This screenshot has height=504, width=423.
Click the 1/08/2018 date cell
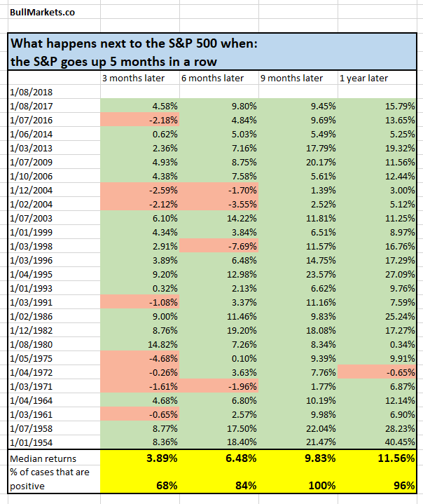pos(53,91)
